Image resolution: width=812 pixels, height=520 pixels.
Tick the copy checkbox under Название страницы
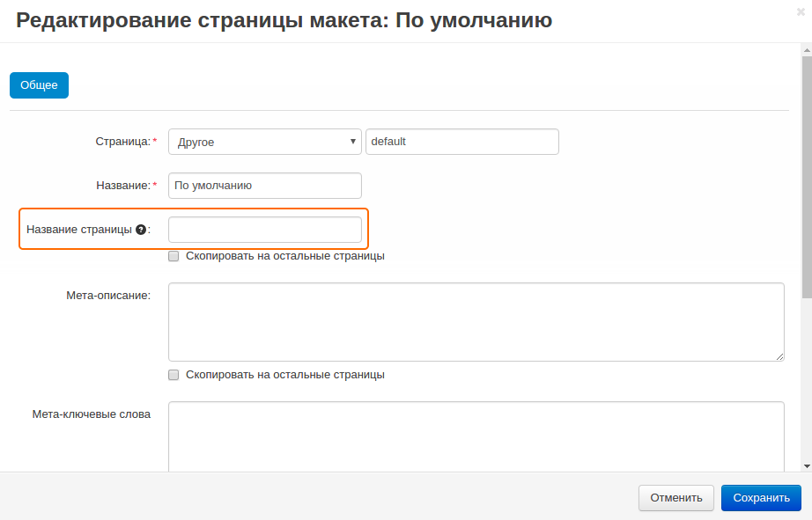[173, 256]
